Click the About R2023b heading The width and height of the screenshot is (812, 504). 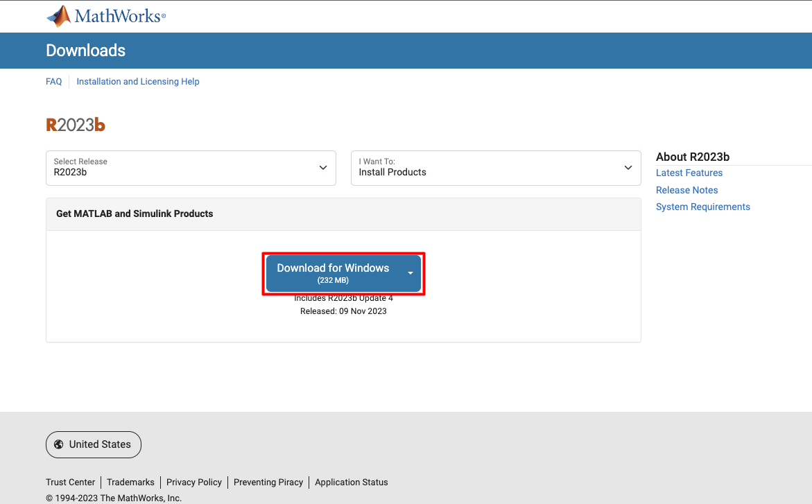pyautogui.click(x=692, y=157)
